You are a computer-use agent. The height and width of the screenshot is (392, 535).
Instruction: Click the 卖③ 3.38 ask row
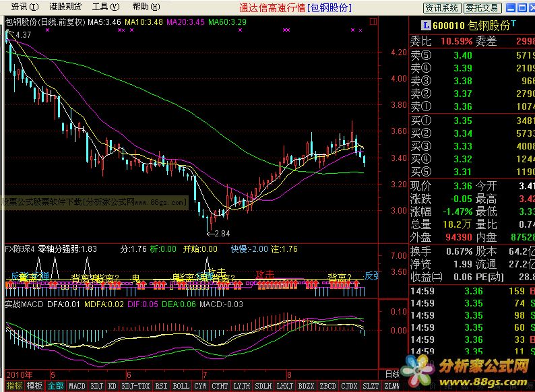click(x=472, y=81)
